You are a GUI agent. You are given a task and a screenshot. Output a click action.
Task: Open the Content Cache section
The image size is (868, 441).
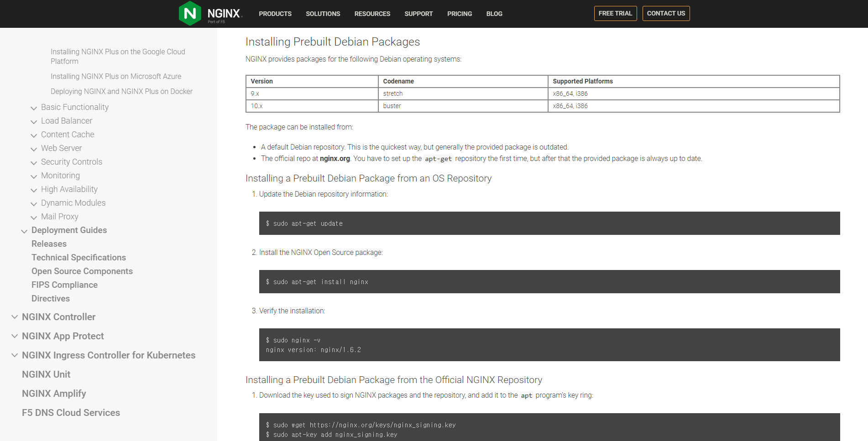pyautogui.click(x=68, y=135)
